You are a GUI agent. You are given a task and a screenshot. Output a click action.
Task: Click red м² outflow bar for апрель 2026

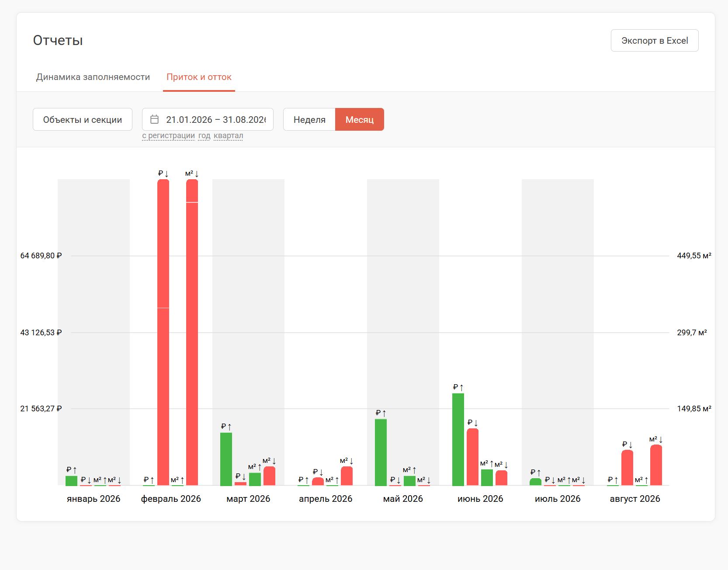click(x=347, y=476)
